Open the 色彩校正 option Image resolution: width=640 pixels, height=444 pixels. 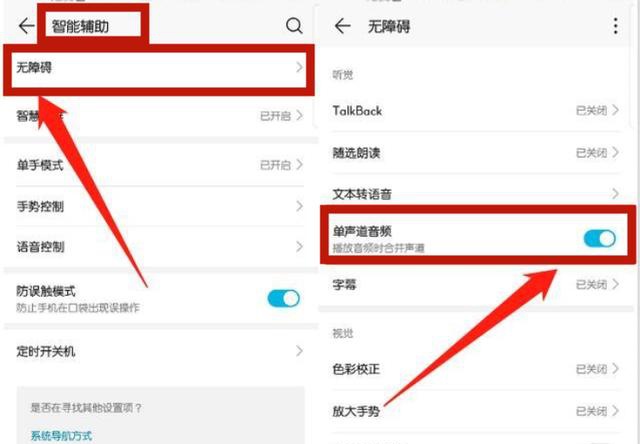coord(475,369)
